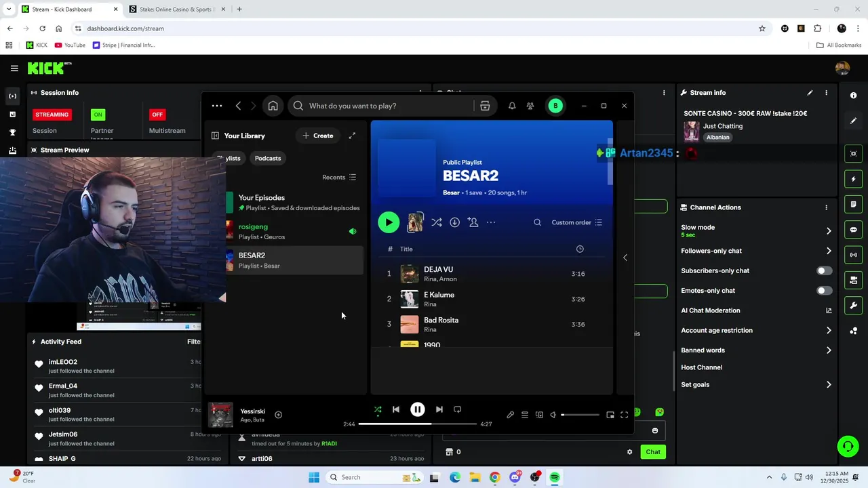Edit Stream info pencil icon

pyautogui.click(x=810, y=93)
